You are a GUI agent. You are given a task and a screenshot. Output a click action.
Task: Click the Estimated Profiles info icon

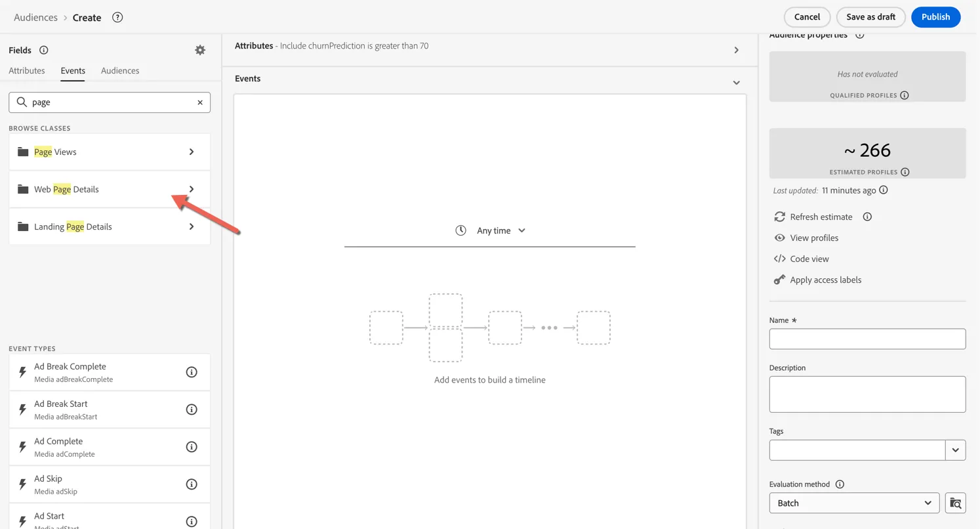[x=905, y=172]
